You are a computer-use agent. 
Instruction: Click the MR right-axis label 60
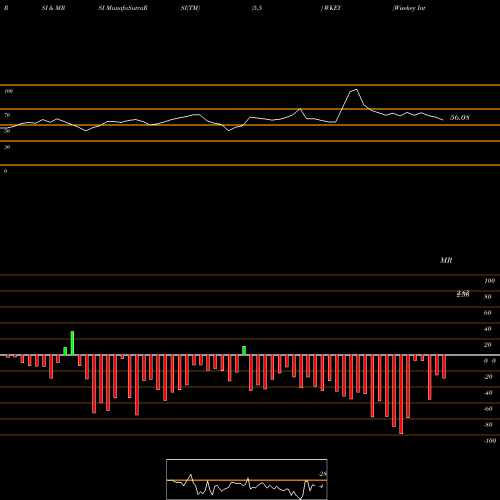488,313
